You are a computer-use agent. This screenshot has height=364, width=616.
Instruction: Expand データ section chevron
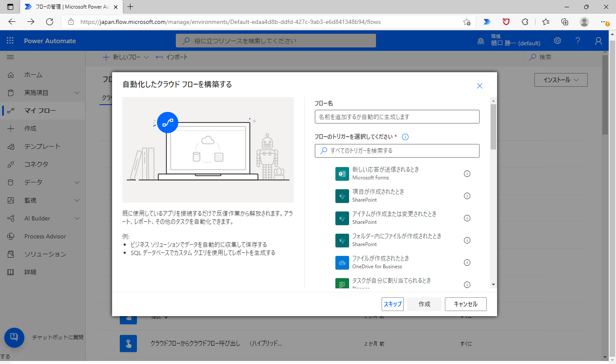(77, 182)
